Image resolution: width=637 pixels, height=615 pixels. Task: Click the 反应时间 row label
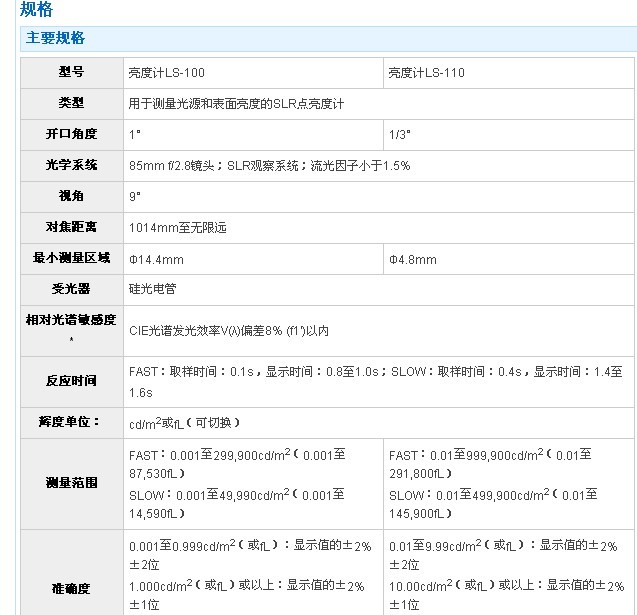click(x=71, y=381)
